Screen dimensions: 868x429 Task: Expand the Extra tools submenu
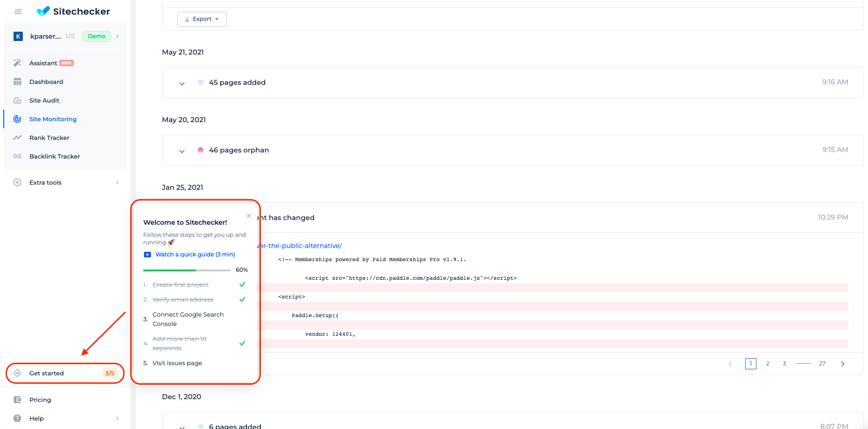click(x=117, y=182)
